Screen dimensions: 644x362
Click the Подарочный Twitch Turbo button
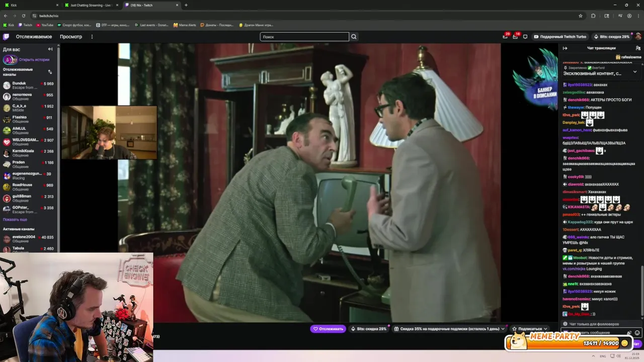560,37
